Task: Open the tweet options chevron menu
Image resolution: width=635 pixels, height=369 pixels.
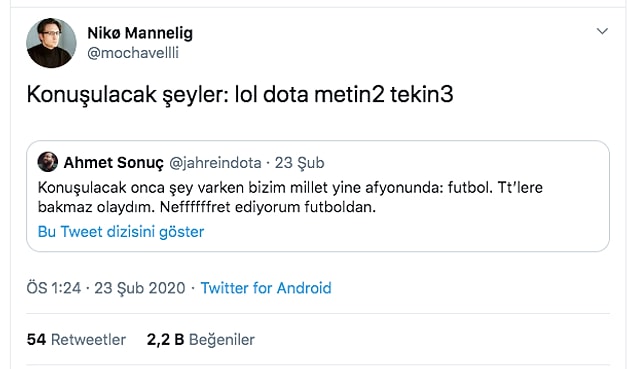Action: [602, 31]
